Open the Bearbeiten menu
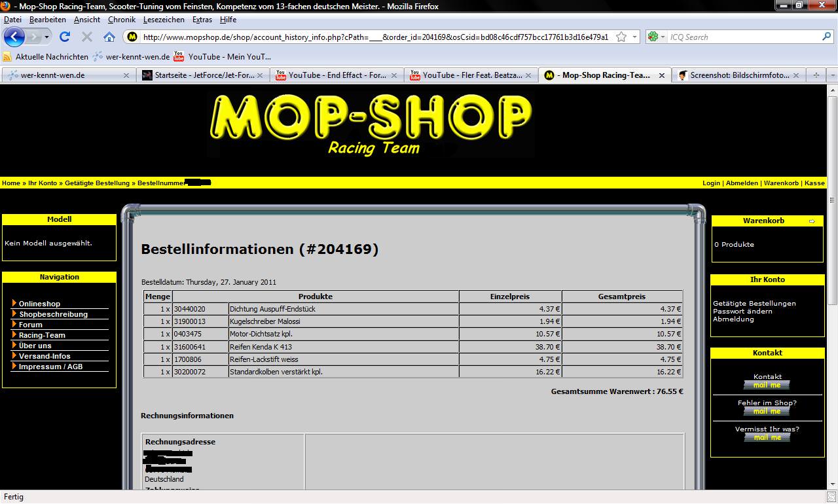838x504 pixels. (47, 20)
